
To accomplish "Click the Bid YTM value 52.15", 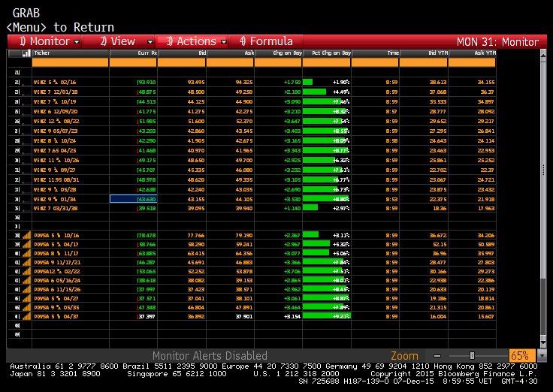I will pyautogui.click(x=439, y=244).
